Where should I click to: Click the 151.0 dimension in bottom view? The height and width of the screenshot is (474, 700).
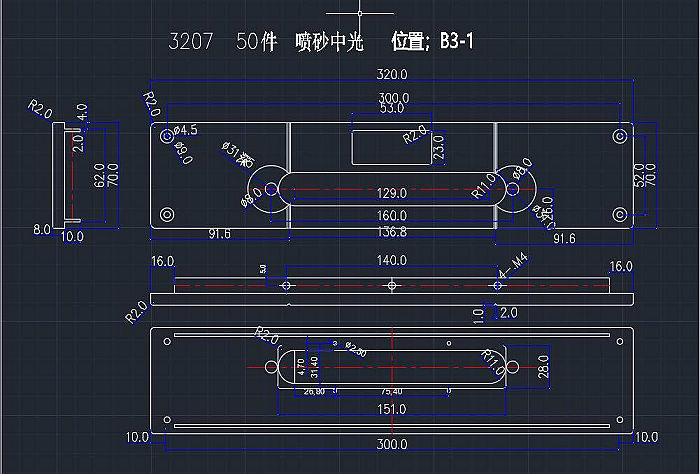click(x=391, y=410)
